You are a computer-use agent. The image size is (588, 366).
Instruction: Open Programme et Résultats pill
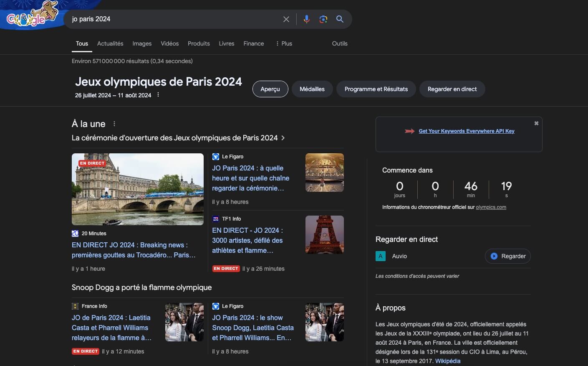click(376, 89)
